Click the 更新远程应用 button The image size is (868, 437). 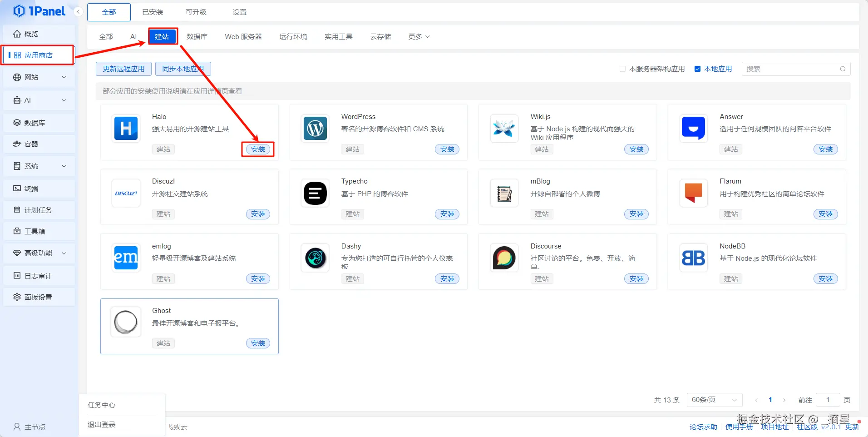[x=123, y=69]
